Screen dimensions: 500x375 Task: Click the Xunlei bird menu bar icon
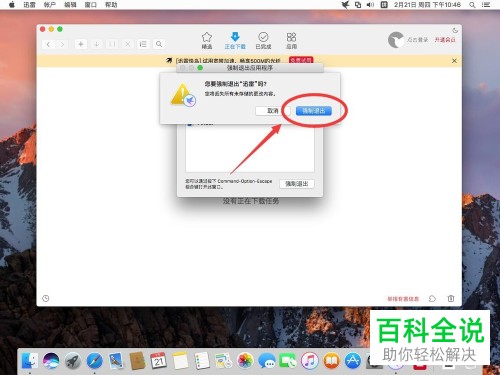(345, 5)
